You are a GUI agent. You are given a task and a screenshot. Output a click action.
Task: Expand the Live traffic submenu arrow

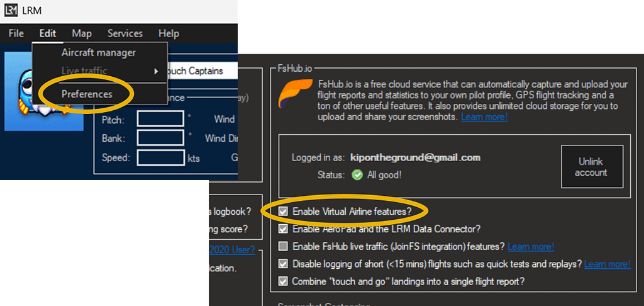(x=156, y=71)
